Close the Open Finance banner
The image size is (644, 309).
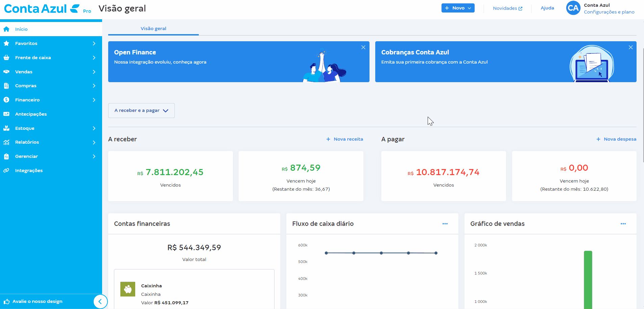point(363,47)
